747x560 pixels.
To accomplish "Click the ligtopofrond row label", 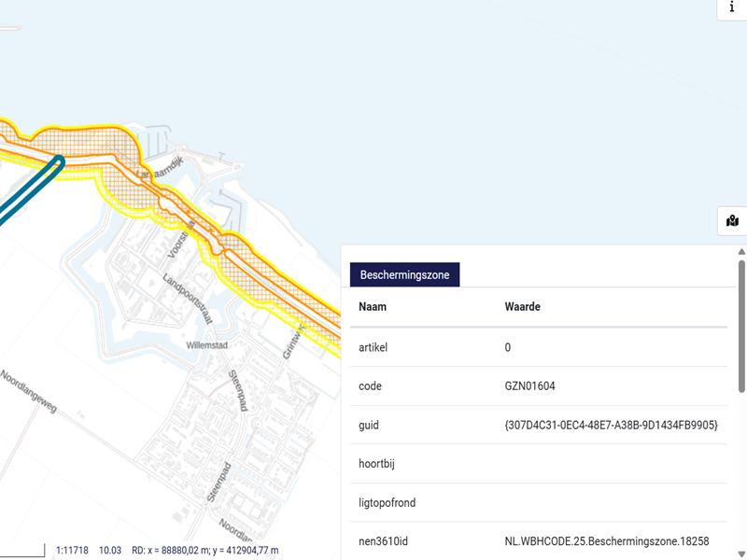I will (x=387, y=503).
